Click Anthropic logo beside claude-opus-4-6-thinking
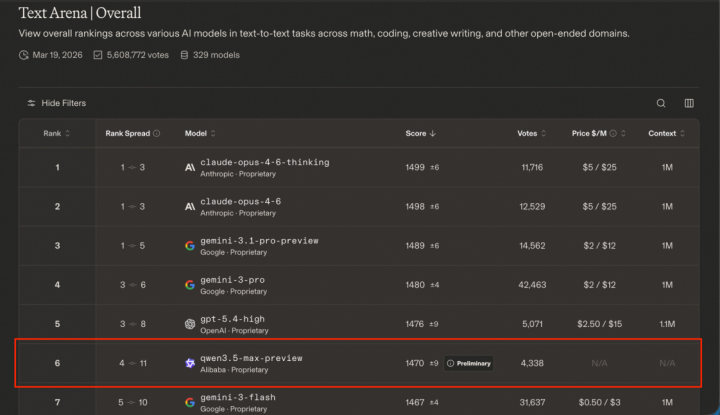The image size is (720, 415). [190, 168]
